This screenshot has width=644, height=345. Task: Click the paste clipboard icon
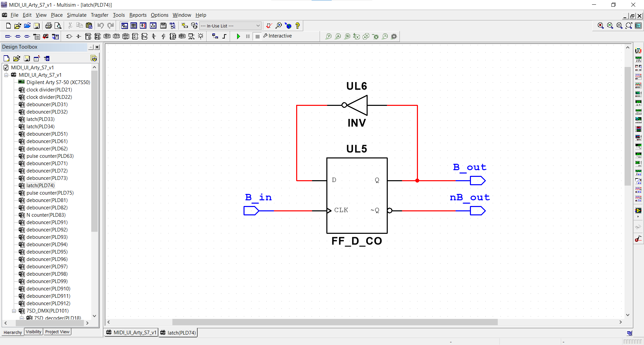coord(89,25)
